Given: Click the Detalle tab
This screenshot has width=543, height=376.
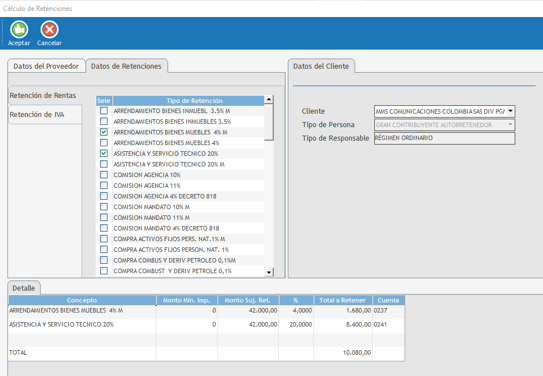Looking at the screenshot, I should pos(24,288).
